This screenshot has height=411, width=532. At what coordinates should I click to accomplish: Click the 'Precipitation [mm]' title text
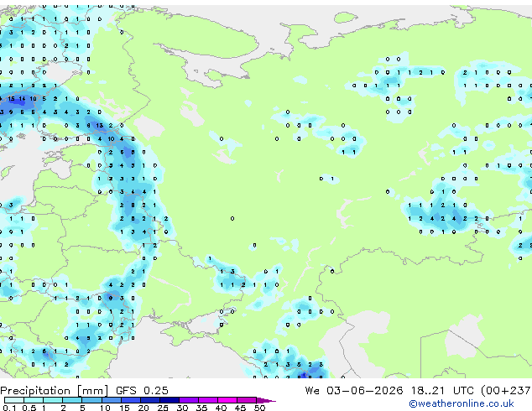(x=55, y=391)
